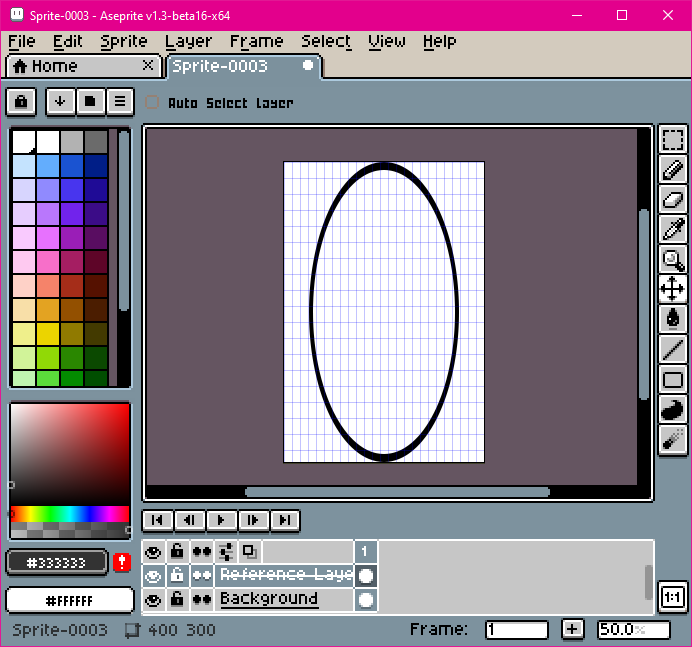Click foreground color #333333 button
This screenshot has height=647, width=692.
[x=57, y=563]
